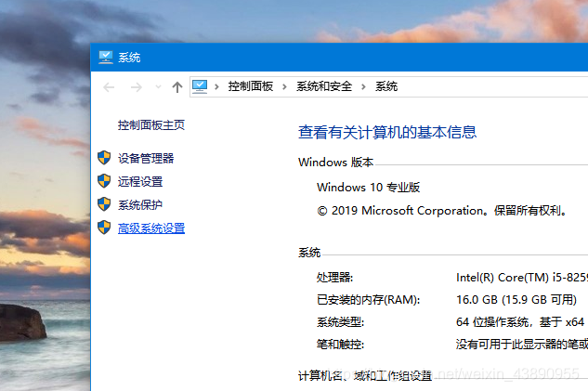Open 系统保护 link
588x391 pixels.
[140, 204]
